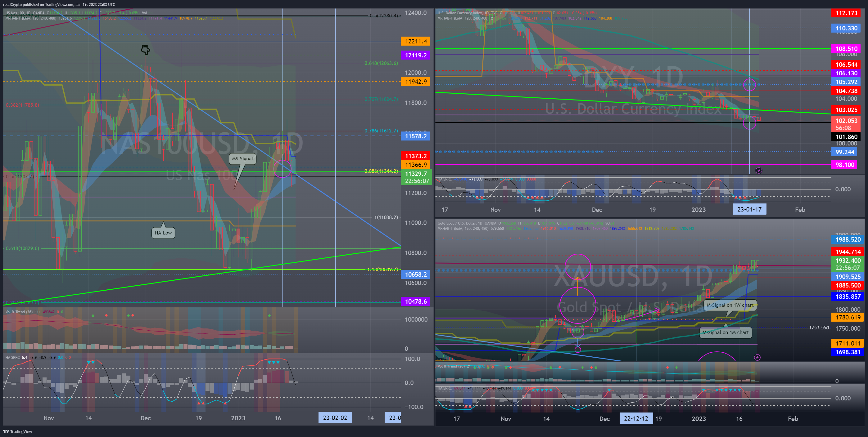868x437 pixels.
Task: Click the 1835.857 blue price label on XAUUSD
Action: (x=848, y=297)
